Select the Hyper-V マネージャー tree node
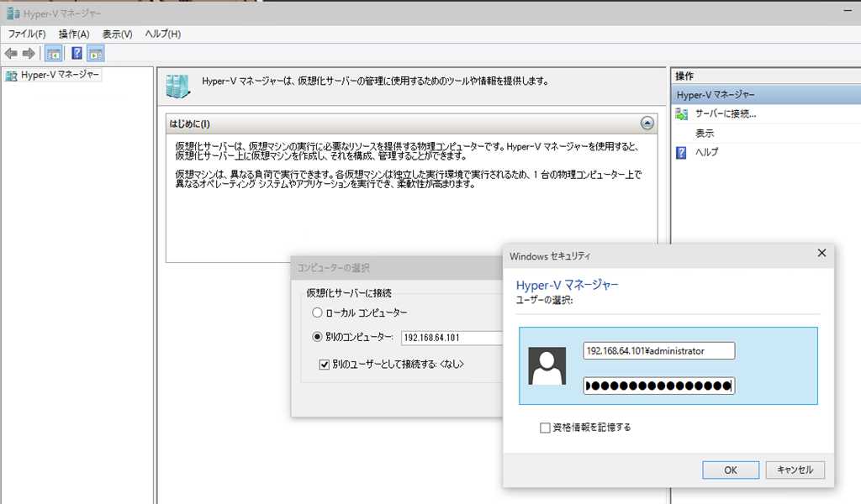Screen dimensions: 861x504 pyautogui.click(x=53, y=75)
